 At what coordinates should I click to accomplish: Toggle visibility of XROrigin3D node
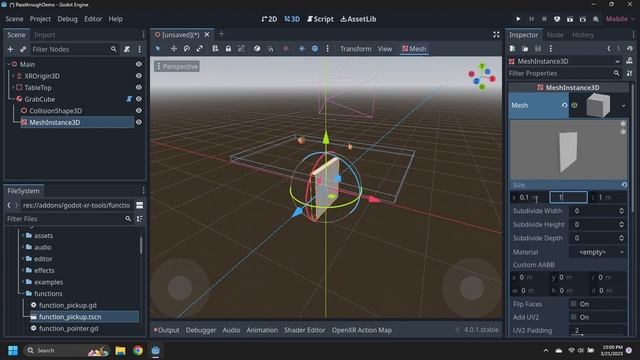tap(139, 76)
